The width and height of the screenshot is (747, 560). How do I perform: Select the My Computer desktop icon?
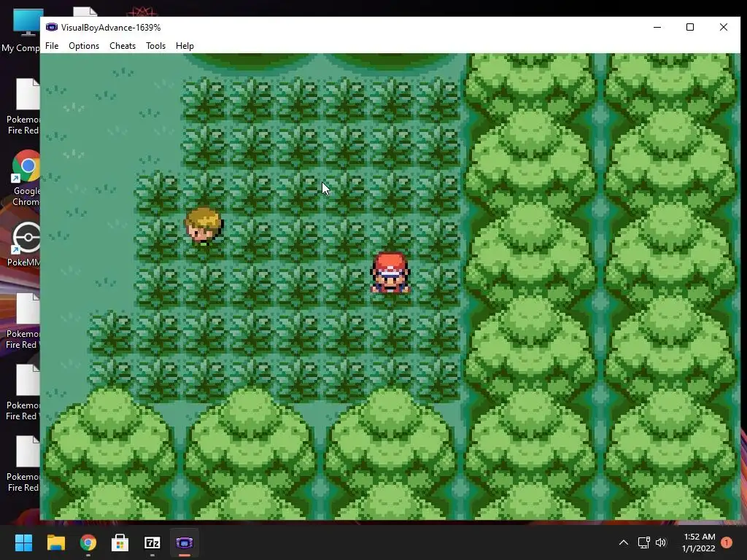(x=21, y=31)
